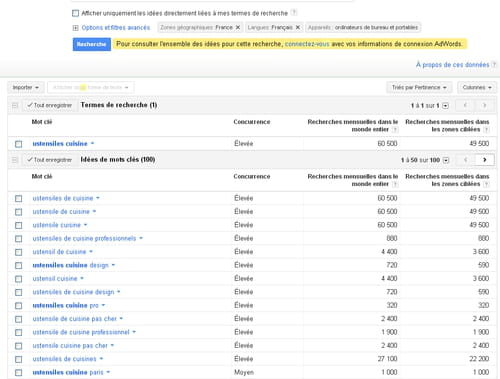Open 'Afficher sous forme de texte' dropdown
Viewport: 500px width, 379px height.
coord(91,87)
